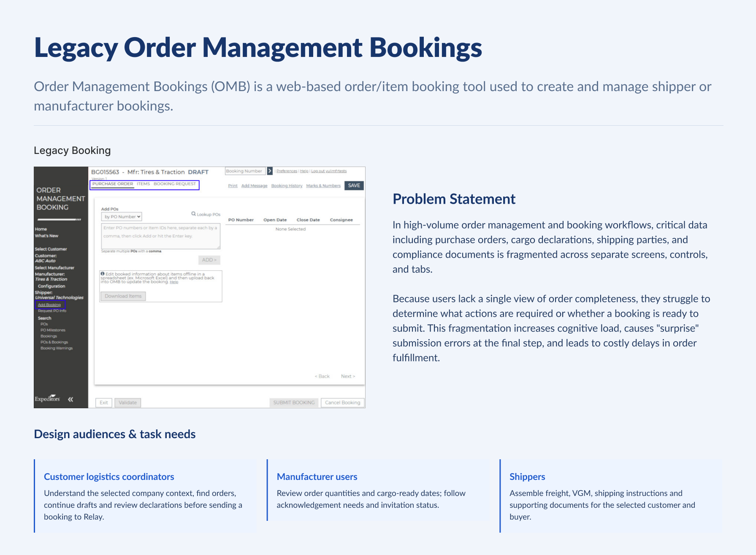
Task: Click the info icon beside Edit booked information
Action: click(103, 274)
